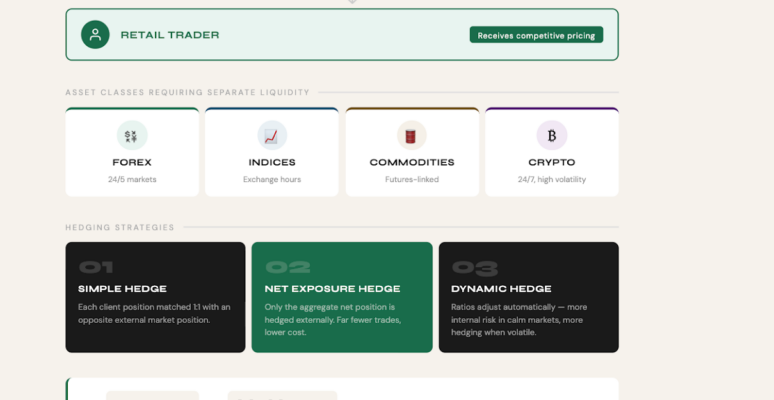Open the Forex asset class card
774x400 pixels.
click(x=132, y=153)
